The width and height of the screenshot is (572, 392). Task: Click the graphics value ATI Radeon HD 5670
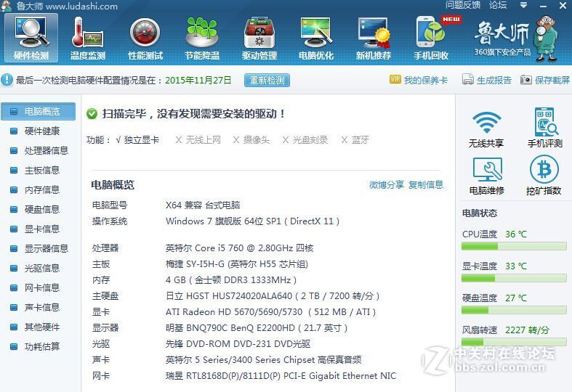coord(270,312)
